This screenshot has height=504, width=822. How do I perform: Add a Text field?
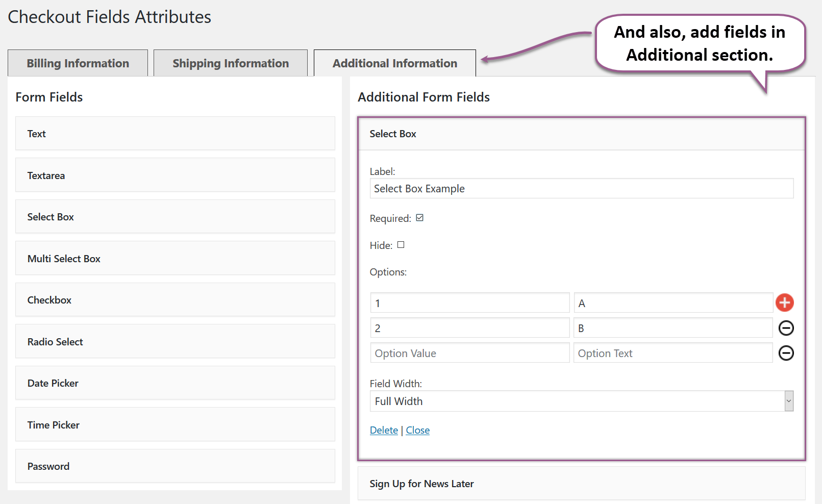pos(175,133)
